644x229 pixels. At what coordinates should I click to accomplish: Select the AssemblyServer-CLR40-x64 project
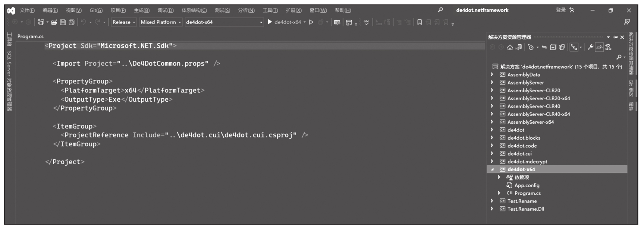pos(538,114)
